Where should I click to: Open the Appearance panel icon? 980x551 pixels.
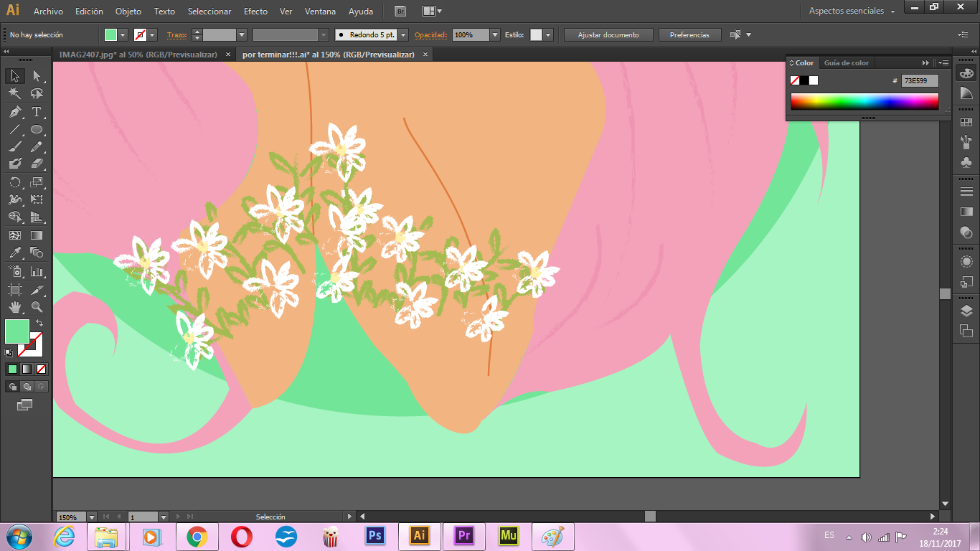[x=966, y=262]
